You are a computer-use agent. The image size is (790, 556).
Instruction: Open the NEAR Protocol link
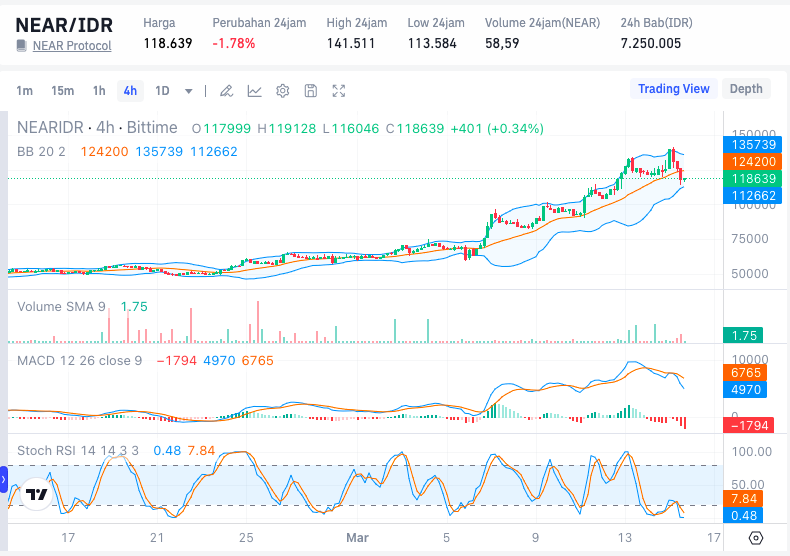pos(72,46)
